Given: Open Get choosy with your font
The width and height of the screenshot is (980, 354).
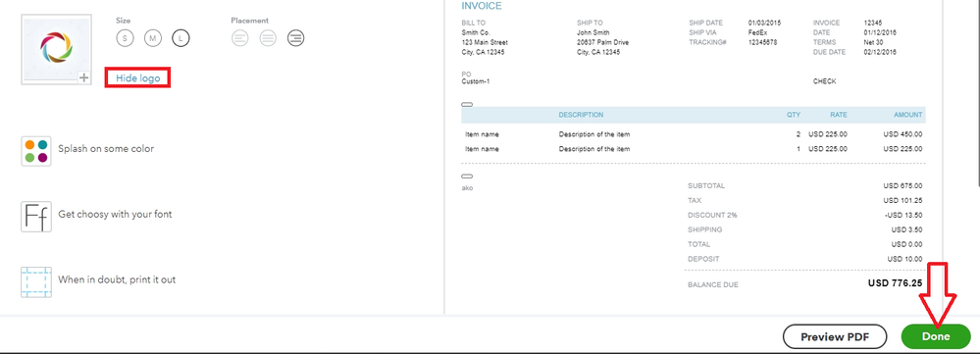Looking at the screenshot, I should (x=115, y=214).
